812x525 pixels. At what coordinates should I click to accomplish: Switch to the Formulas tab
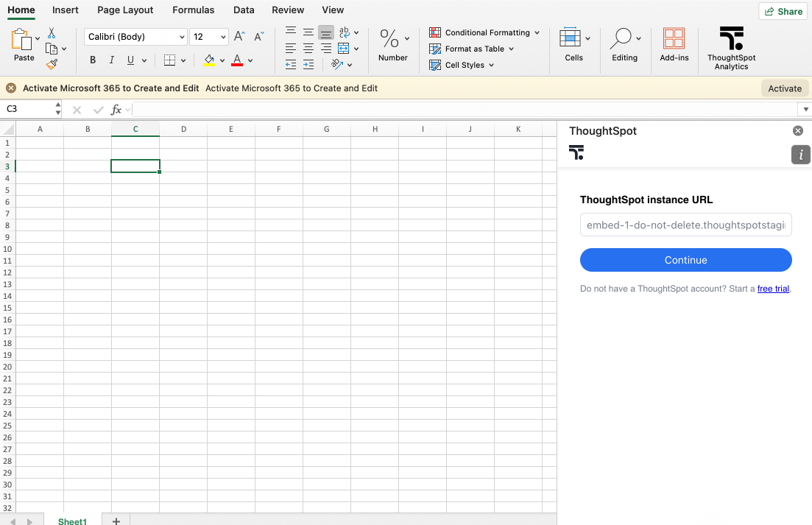point(194,10)
